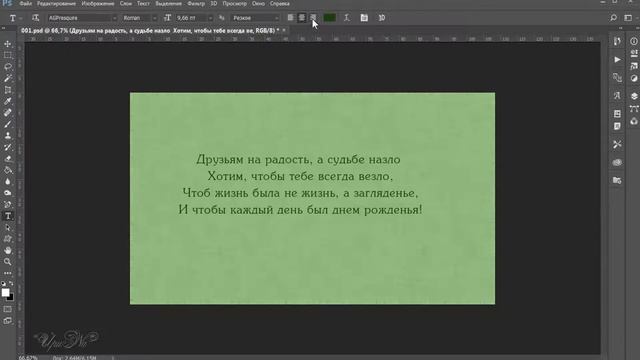The height and width of the screenshot is (360, 640).
Task: Click the white foreground color swatch
Action: pos(5,292)
